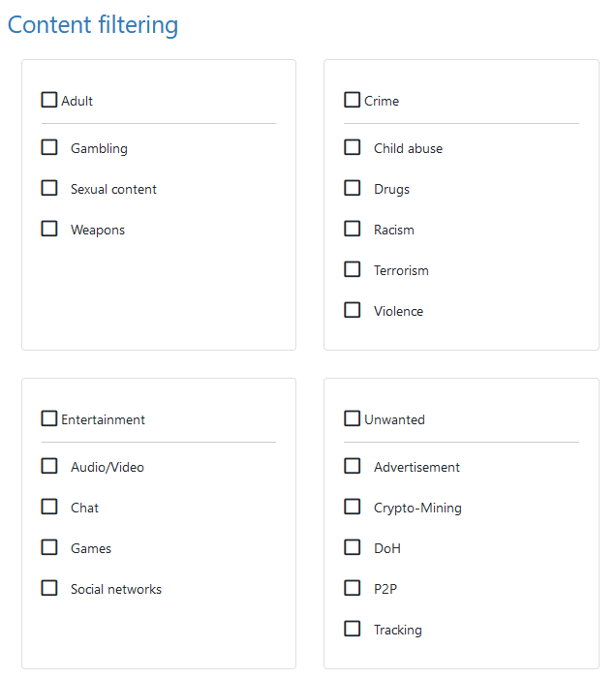The image size is (616, 679).
Task: Tick the Games checkbox
Action: 49,547
